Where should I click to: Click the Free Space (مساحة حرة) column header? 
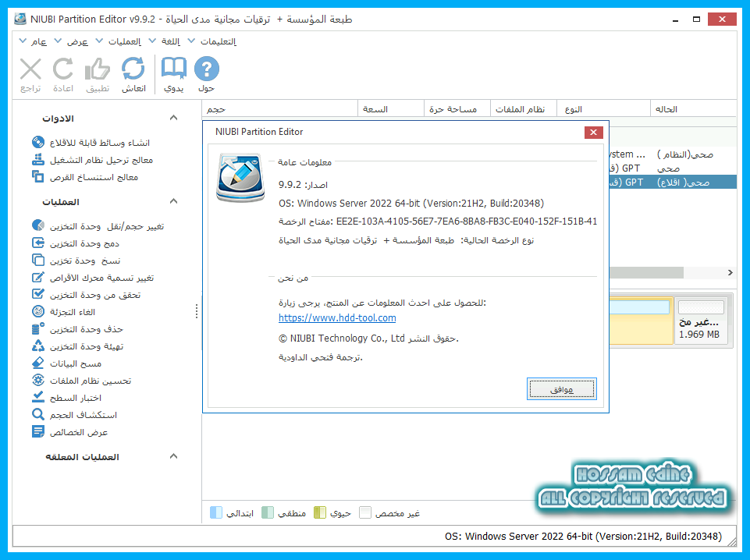tap(457, 109)
